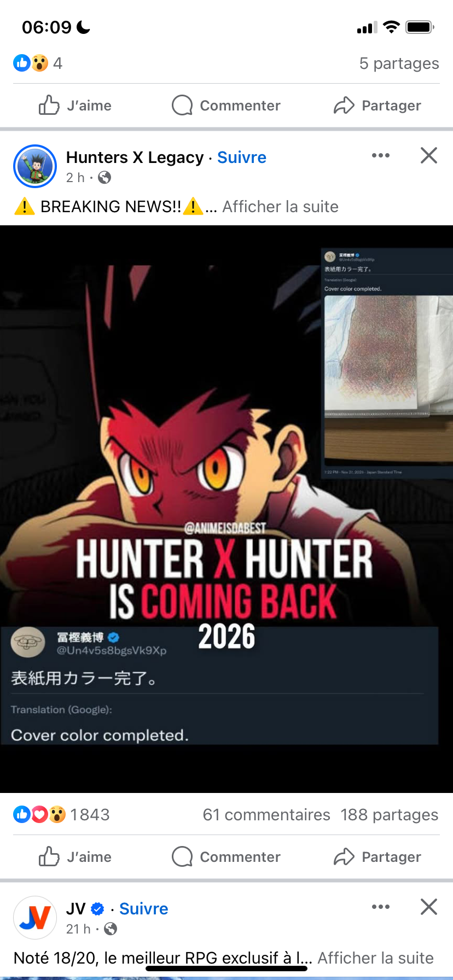
Task: Expand BREAKING NEWS text with Afficher la suite
Action: point(280,207)
